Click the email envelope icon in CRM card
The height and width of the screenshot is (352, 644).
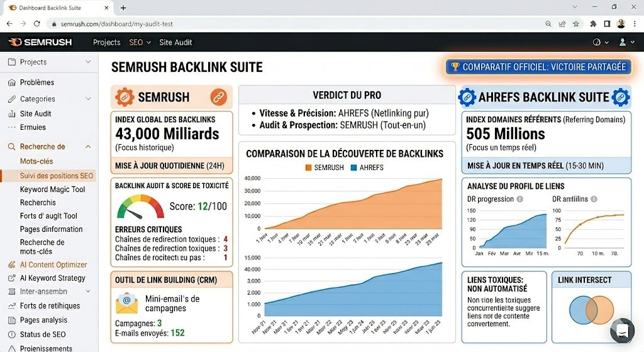click(126, 303)
